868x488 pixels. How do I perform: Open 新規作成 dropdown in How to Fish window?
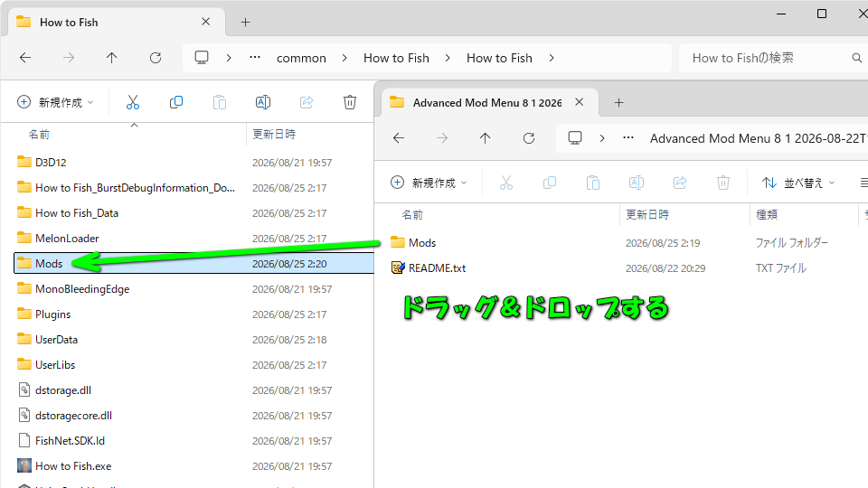tap(55, 102)
